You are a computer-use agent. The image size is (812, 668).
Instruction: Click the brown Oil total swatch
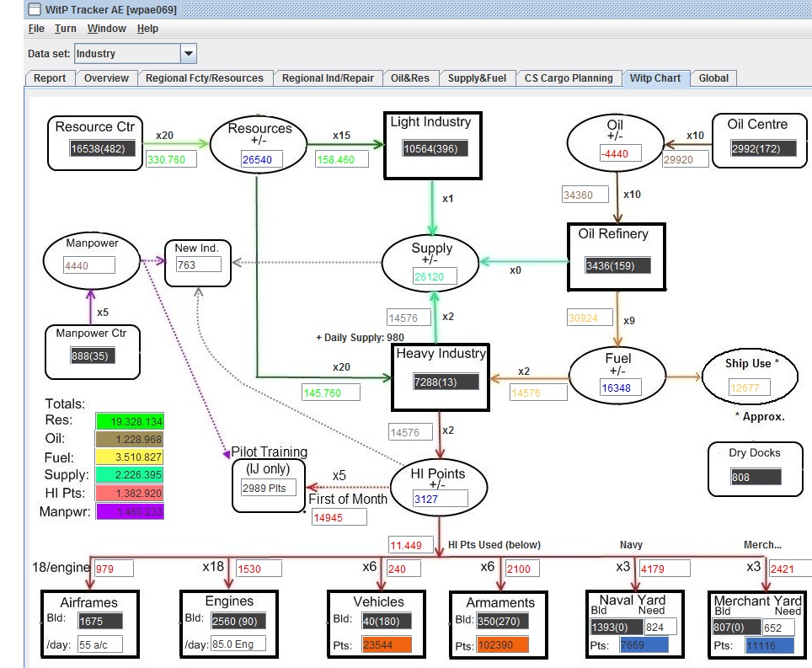coord(130,439)
